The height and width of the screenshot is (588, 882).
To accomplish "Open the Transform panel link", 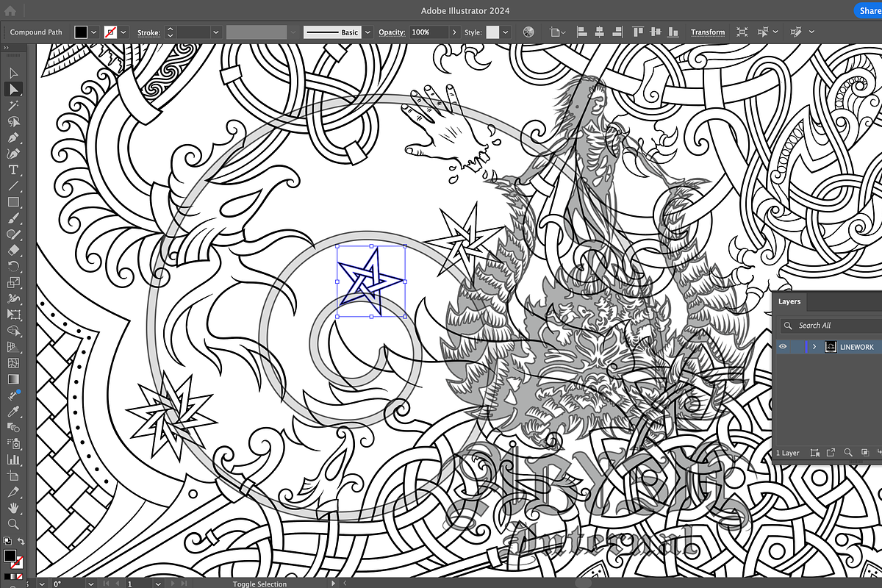I will 708,32.
